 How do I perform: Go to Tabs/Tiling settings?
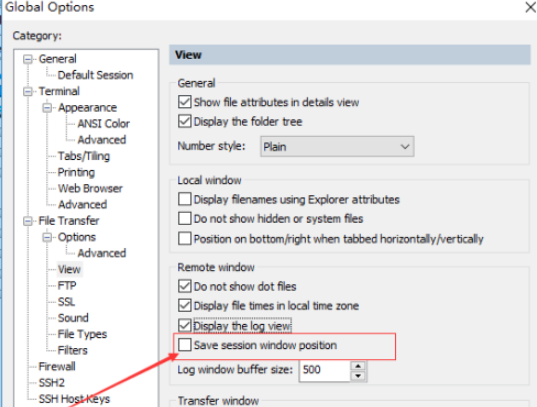point(84,156)
